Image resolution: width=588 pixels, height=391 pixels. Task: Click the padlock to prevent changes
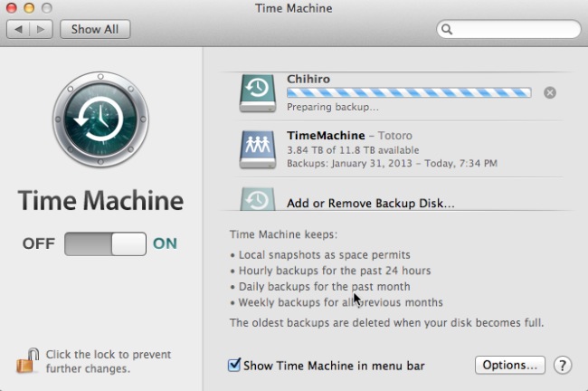coord(27,361)
